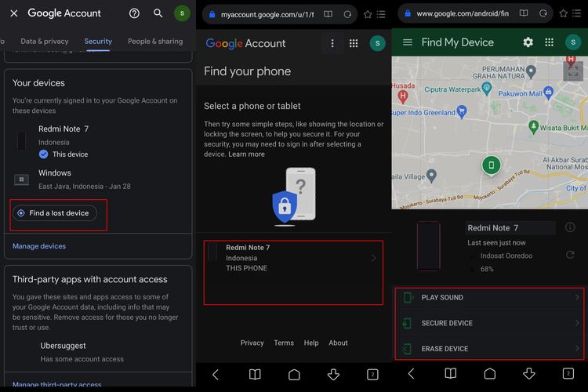The height and width of the screenshot is (392, 588).
Task: Expand the SECURE DEVICE chevron
Action: [577, 322]
